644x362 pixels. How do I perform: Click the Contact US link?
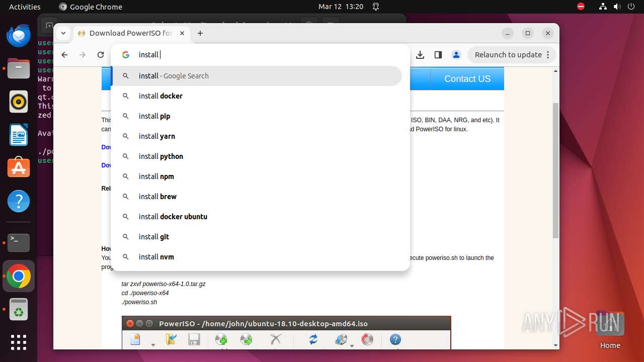pyautogui.click(x=467, y=79)
